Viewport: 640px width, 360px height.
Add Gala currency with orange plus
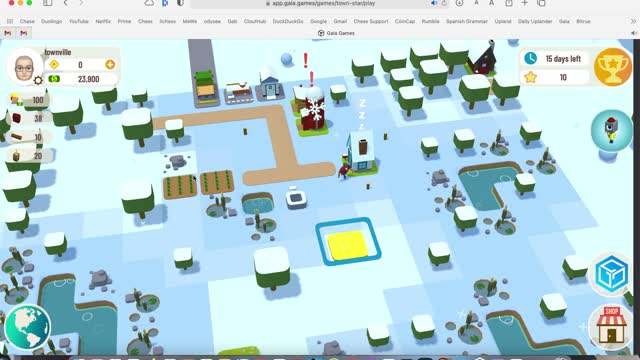(110, 64)
